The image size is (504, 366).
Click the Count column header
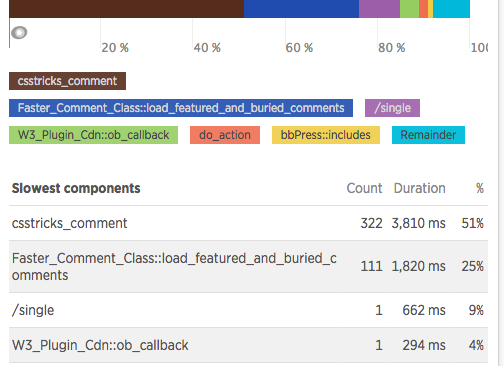pyautogui.click(x=364, y=189)
